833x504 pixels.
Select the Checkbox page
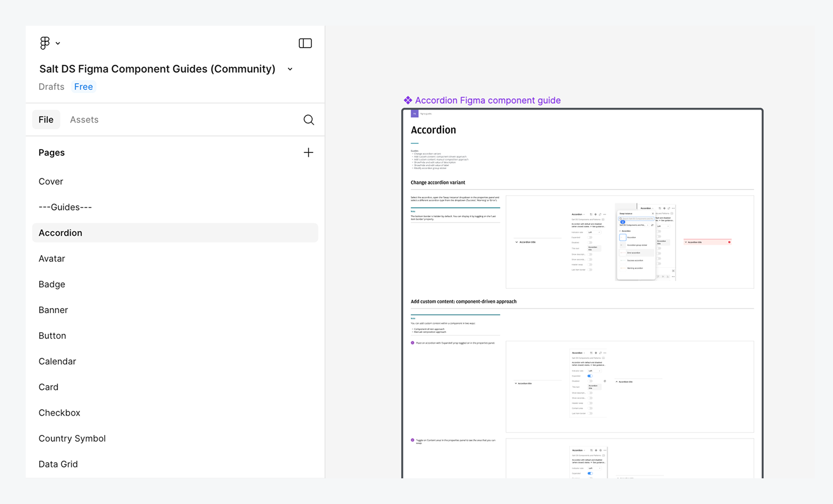click(x=175, y=413)
